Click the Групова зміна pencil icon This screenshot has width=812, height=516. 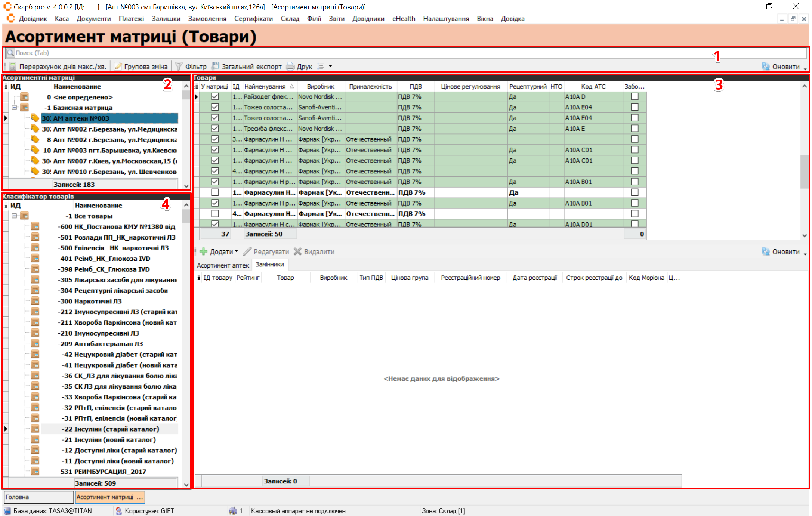point(118,67)
